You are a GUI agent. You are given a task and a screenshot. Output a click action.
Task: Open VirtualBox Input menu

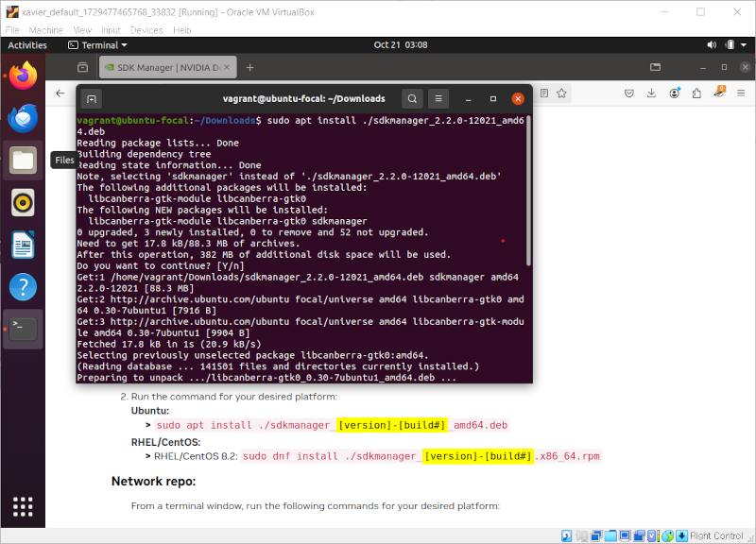click(111, 30)
